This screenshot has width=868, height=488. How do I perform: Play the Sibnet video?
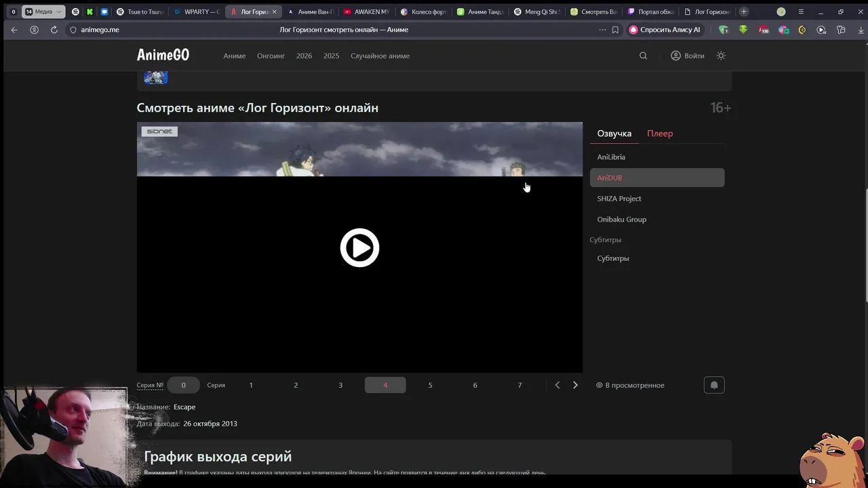(x=359, y=247)
